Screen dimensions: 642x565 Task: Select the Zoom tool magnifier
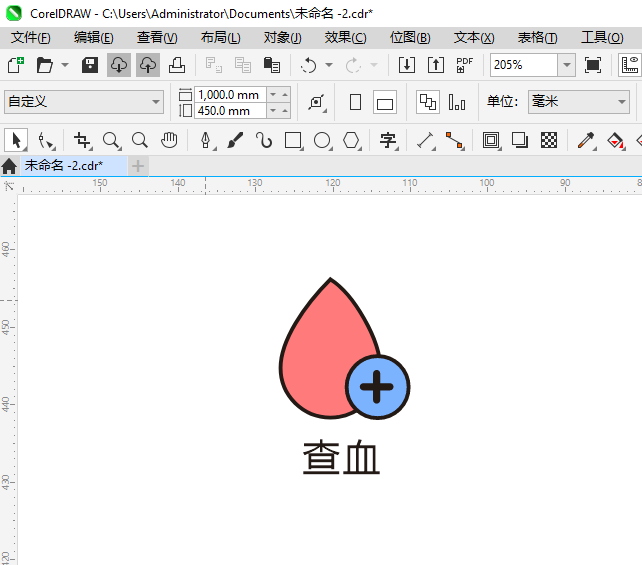point(111,140)
